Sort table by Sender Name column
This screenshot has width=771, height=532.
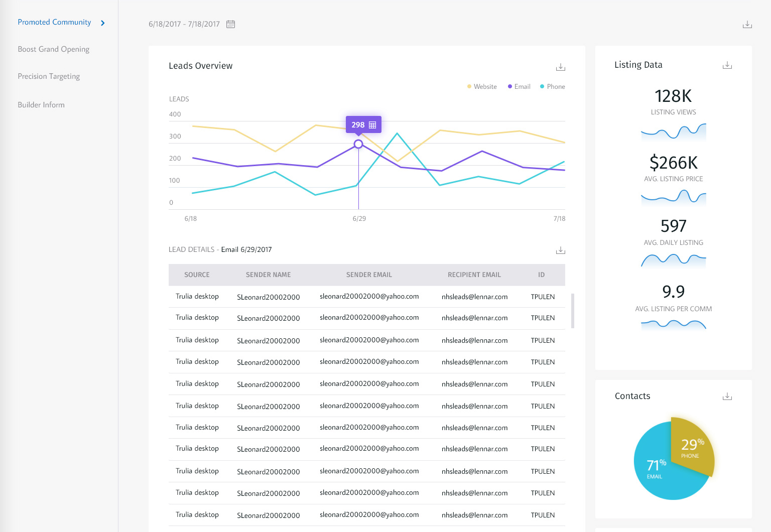[x=268, y=275]
